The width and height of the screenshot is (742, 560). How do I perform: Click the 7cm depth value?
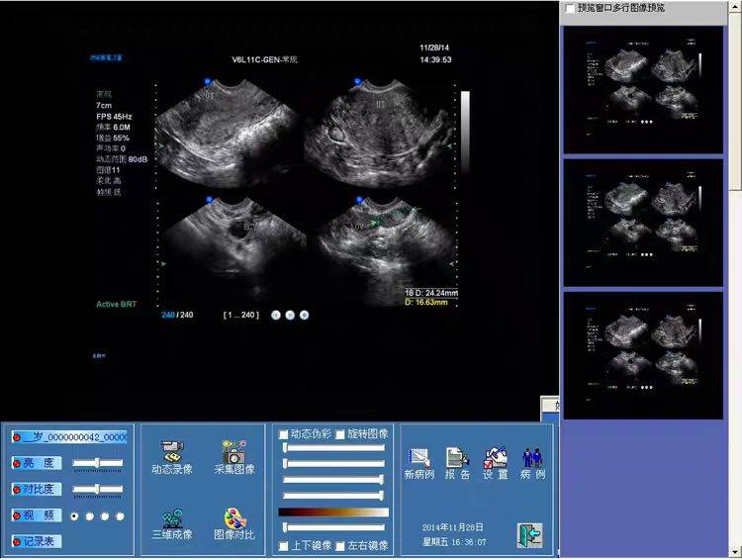click(x=104, y=106)
